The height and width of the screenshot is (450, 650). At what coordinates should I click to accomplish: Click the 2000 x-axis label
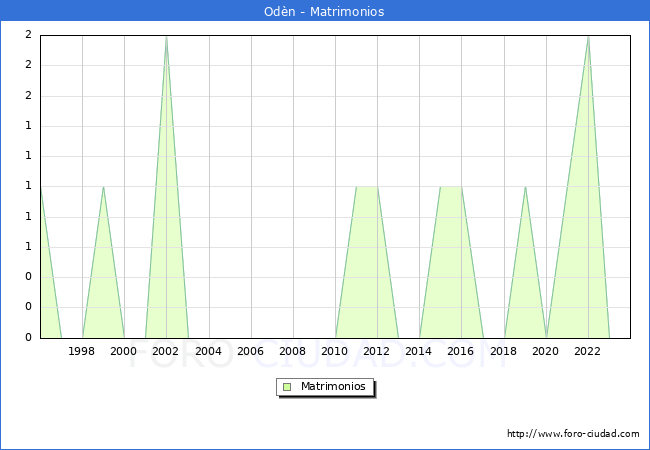(x=124, y=351)
